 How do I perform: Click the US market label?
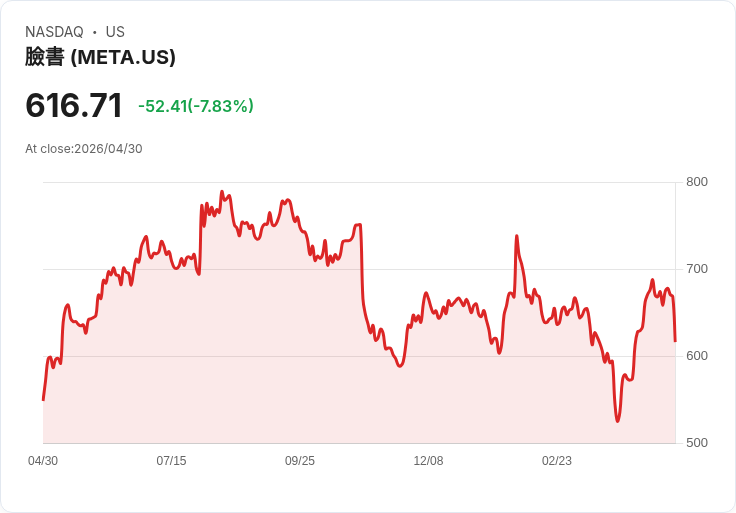pyautogui.click(x=115, y=32)
